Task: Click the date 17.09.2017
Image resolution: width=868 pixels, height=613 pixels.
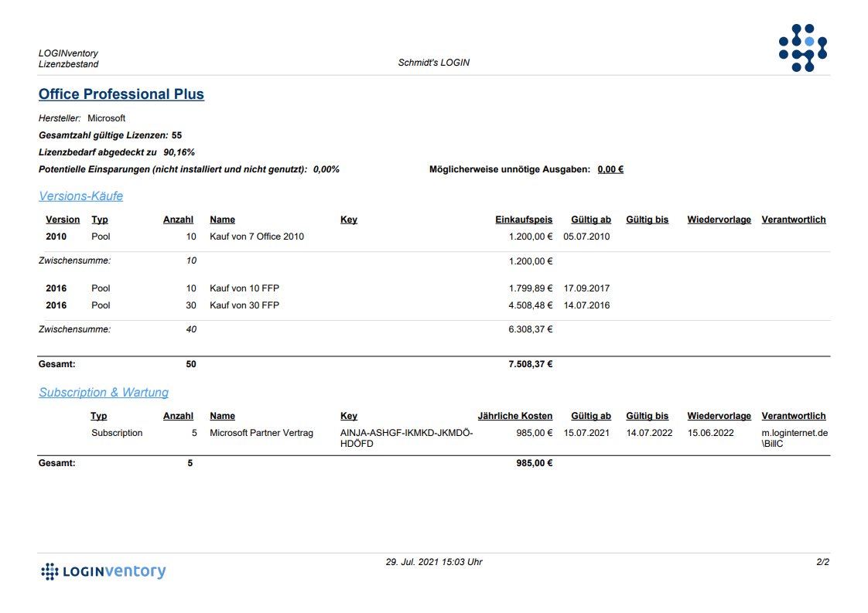Action: click(586, 288)
